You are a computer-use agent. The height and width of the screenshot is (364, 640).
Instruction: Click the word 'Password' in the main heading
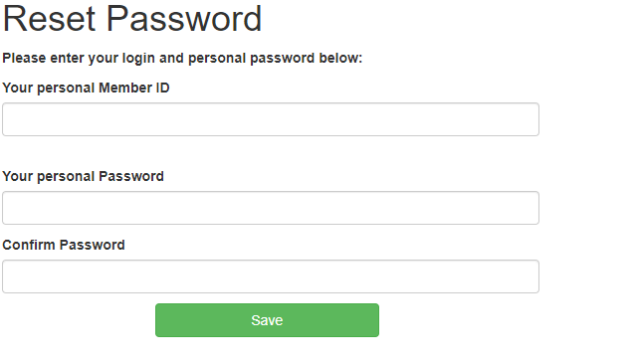point(184,19)
